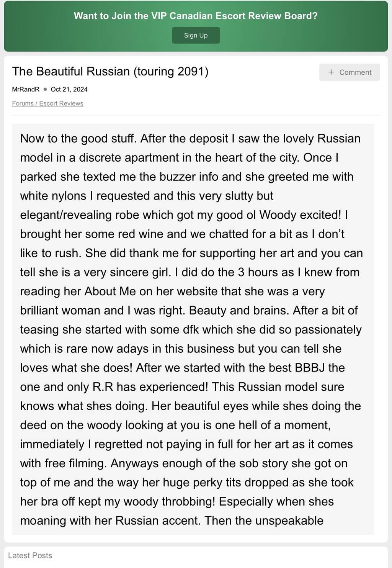This screenshot has height=568, width=392.
Task: Click the dot separator after MrRandR
Action: coord(45,89)
